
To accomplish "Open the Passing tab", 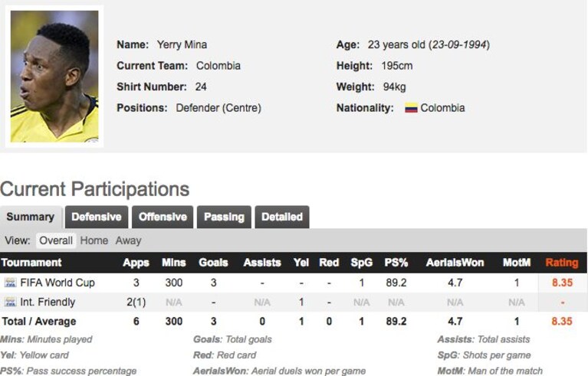I will (224, 217).
